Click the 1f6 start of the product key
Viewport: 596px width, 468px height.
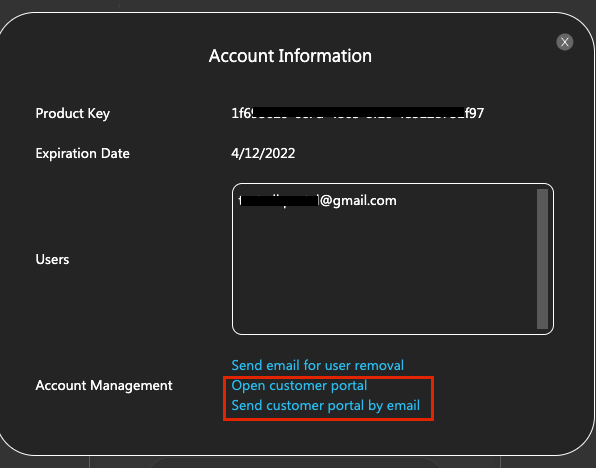click(242, 113)
